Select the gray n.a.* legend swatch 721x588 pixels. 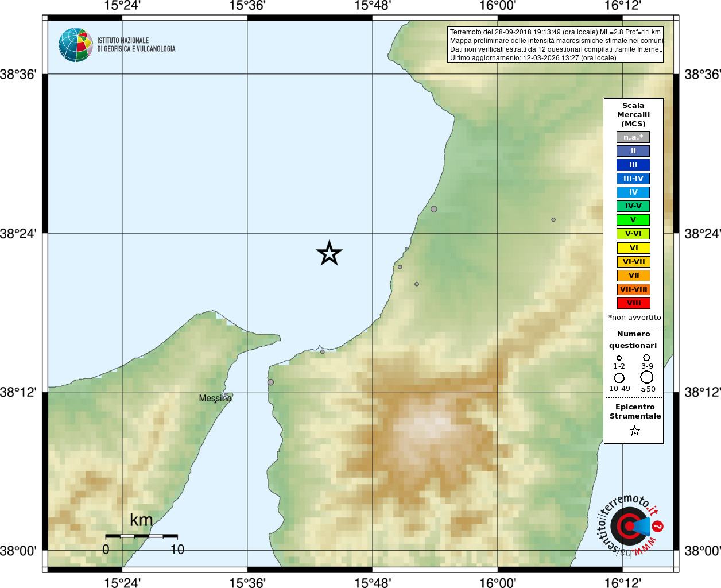[633, 137]
